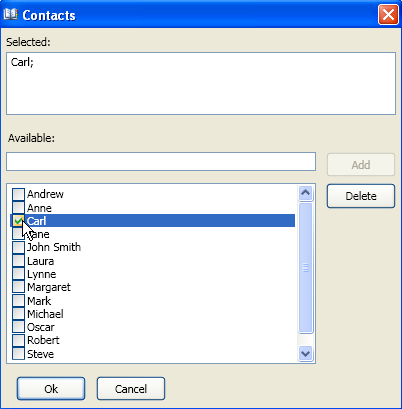This screenshot has width=402, height=409.
Task: Click the Contacts book icon in title bar
Action: point(10,14)
